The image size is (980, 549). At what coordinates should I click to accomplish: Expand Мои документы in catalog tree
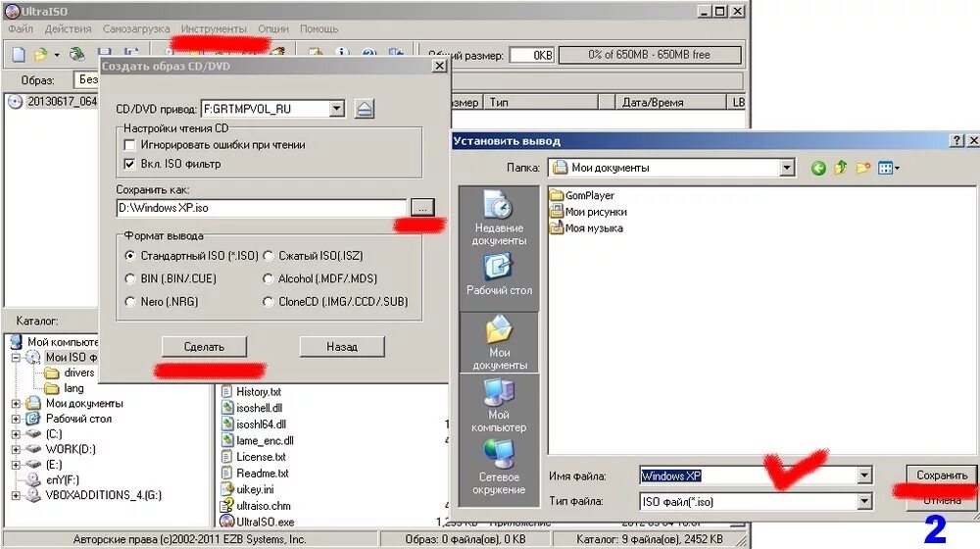16,404
